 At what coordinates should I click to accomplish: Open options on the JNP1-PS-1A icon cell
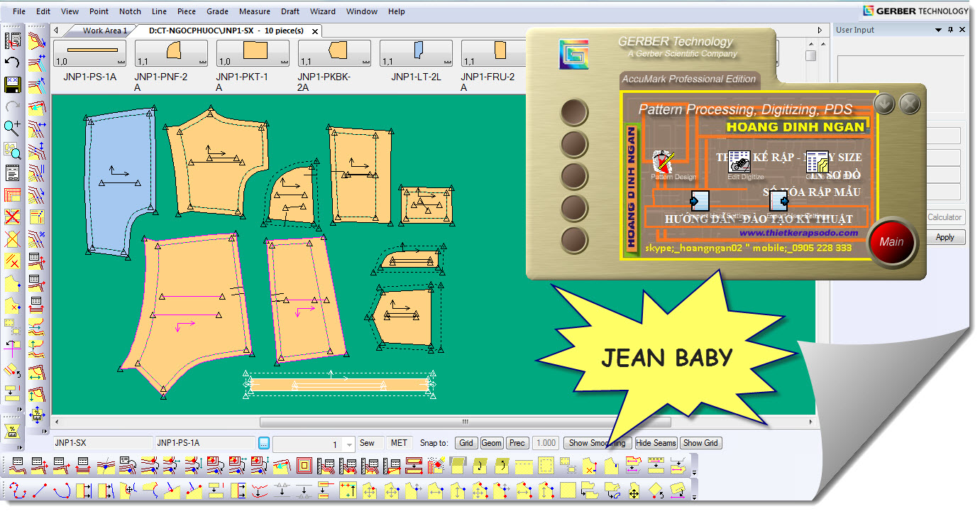click(120, 62)
